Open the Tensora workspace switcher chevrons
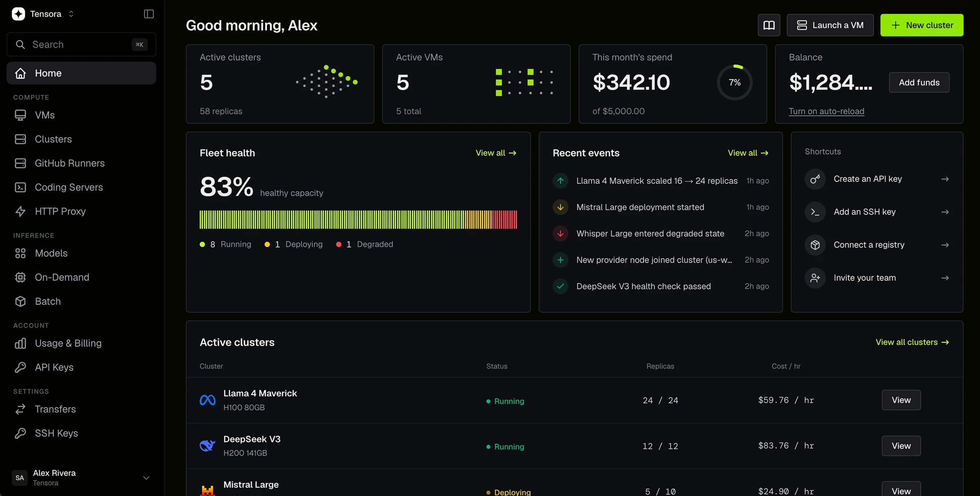Image resolution: width=980 pixels, height=496 pixels. pyautogui.click(x=71, y=14)
